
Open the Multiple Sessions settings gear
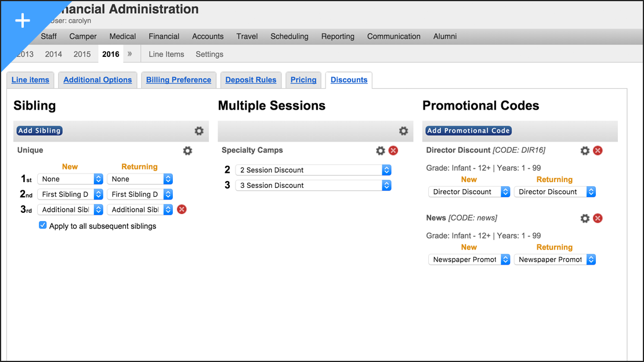tap(403, 131)
